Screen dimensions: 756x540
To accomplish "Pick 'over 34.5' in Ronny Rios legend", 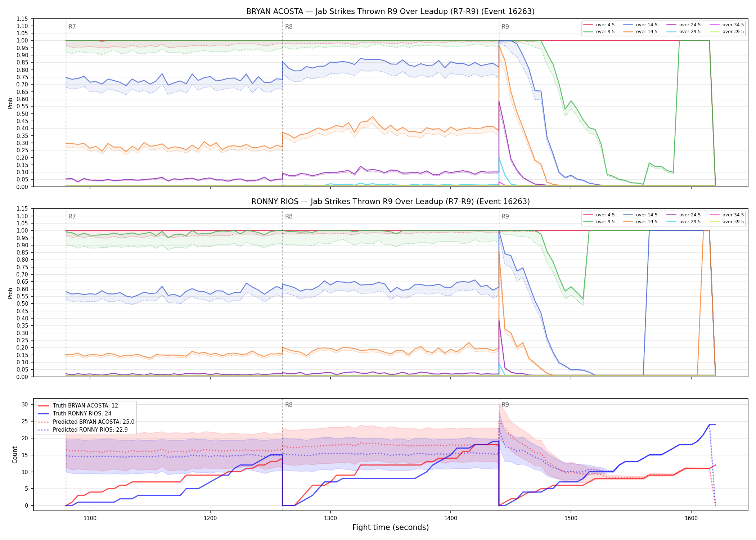I will pos(727,215).
